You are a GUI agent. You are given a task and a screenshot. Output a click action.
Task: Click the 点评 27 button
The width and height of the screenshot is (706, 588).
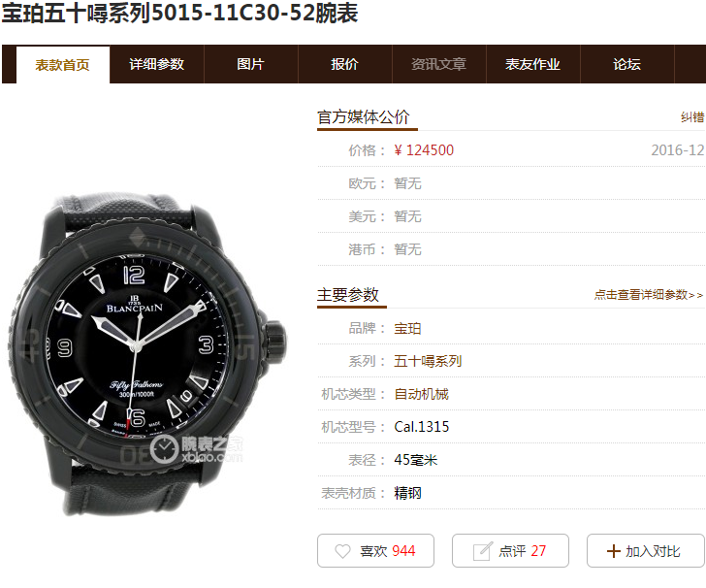pos(510,551)
